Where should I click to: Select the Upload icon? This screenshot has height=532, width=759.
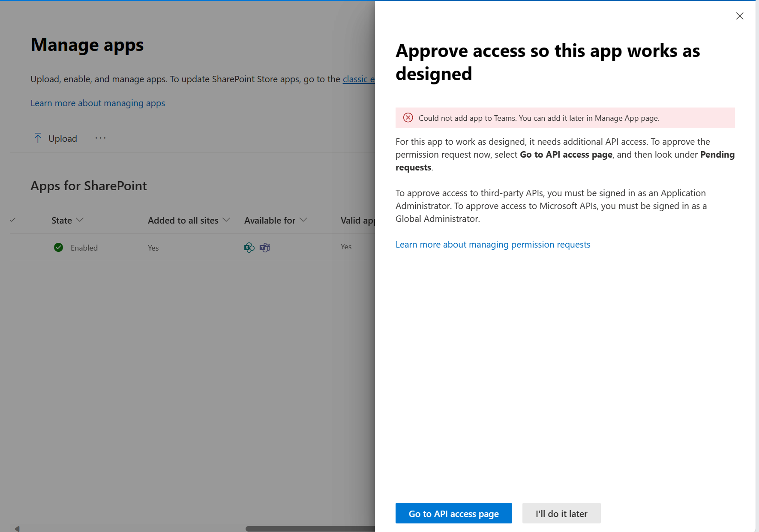coord(38,138)
